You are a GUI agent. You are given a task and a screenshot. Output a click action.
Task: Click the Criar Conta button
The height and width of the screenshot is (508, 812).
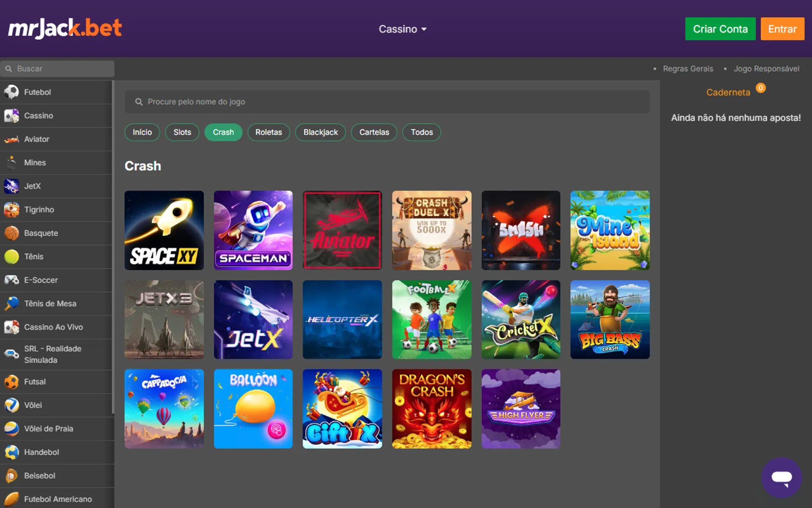click(x=720, y=29)
